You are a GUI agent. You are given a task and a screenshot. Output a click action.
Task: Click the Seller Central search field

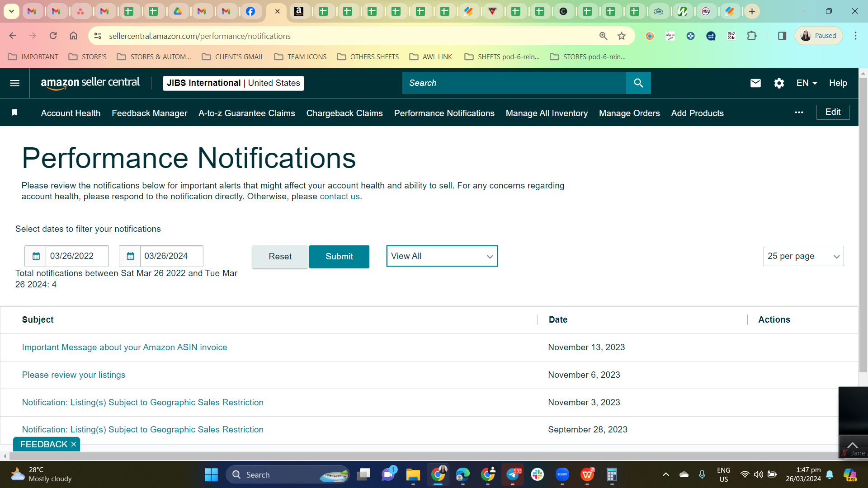click(x=514, y=83)
